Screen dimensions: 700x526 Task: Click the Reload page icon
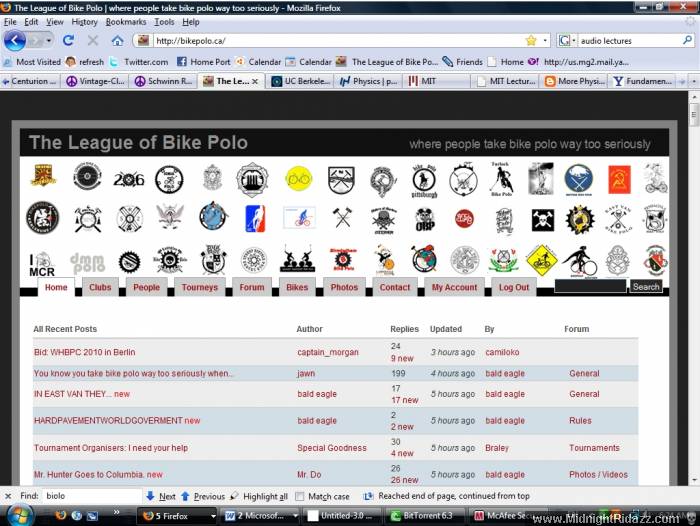[68, 41]
